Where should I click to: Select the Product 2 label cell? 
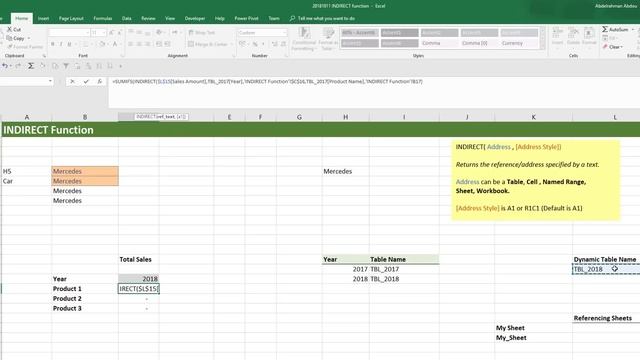(85, 298)
